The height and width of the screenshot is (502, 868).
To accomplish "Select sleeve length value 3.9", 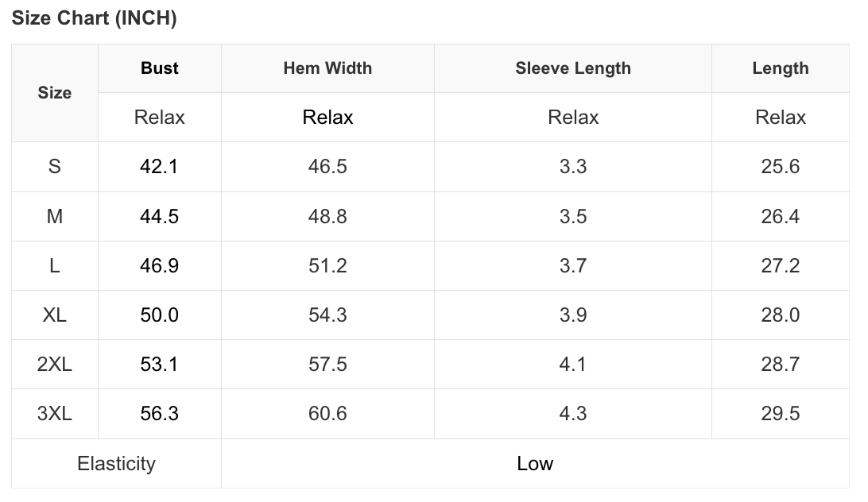I will click(x=573, y=315).
